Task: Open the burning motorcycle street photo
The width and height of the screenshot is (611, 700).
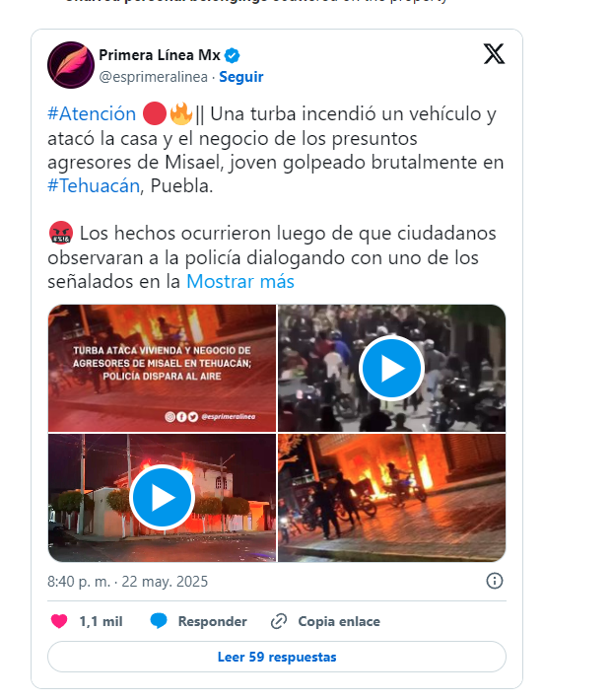Action: point(391,497)
